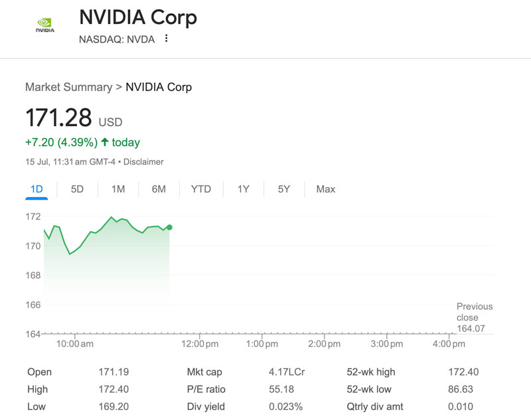Switch to the 5Y chart view
The width and height of the screenshot is (531, 420).
point(283,189)
